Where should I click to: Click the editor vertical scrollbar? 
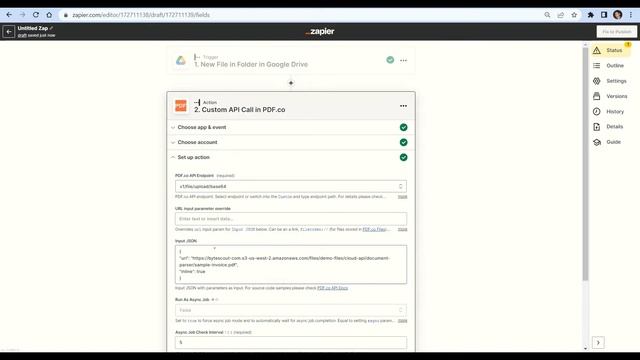585,163
